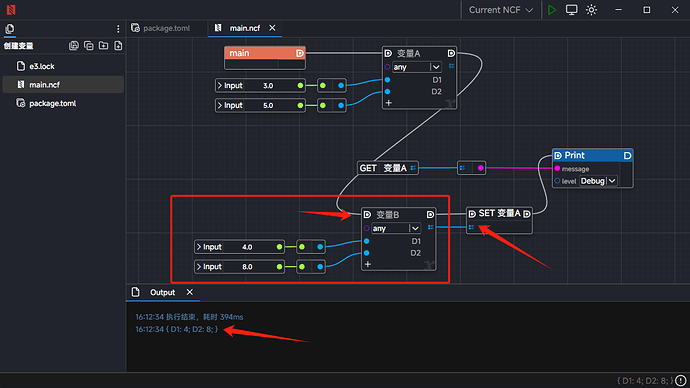690x388 pixels.
Task: Click the Print node exec output pin
Action: coord(627,155)
